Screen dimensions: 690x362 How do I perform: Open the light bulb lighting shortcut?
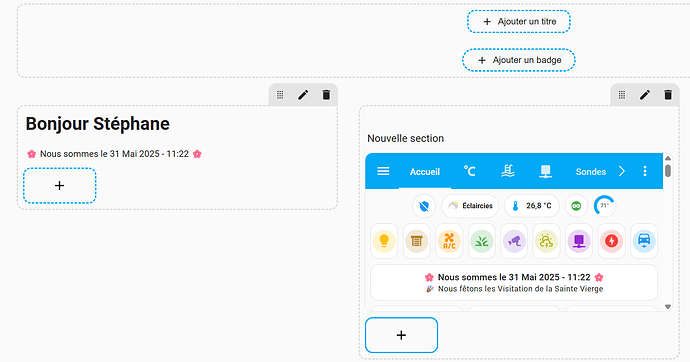(384, 241)
